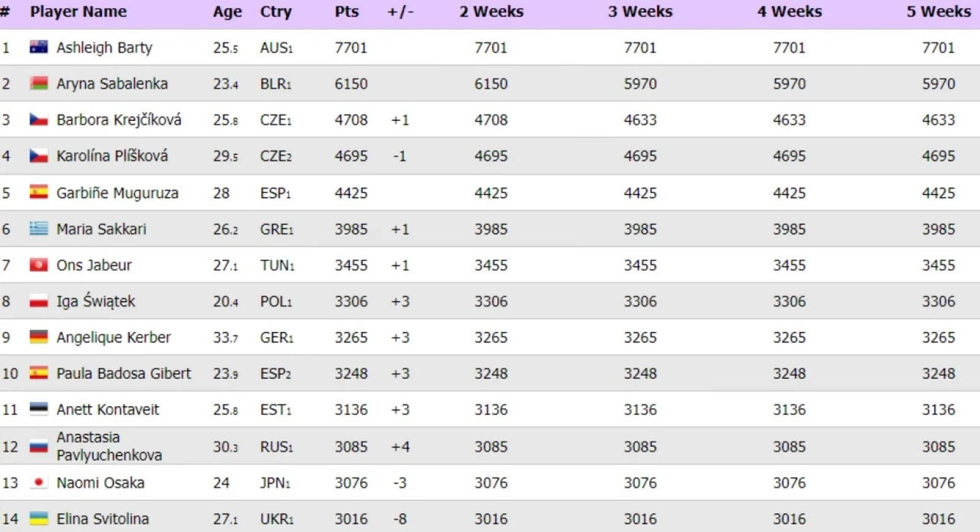The image size is (980, 532).
Task: Click the Greek flag next to Maria Sakkari
Action: [x=39, y=229]
